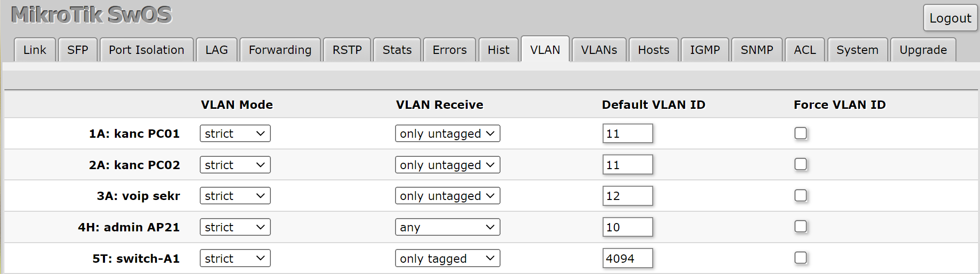Enable Force VLAN ID for 1A kanc PC01
Viewport: 980px width, 274px height.
800,133
